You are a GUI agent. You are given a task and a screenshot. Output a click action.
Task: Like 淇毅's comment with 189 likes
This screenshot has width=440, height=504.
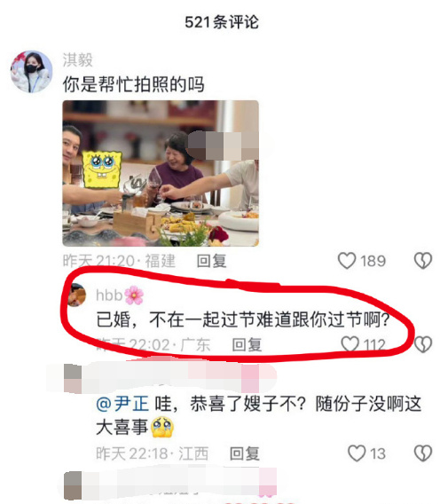(x=347, y=260)
